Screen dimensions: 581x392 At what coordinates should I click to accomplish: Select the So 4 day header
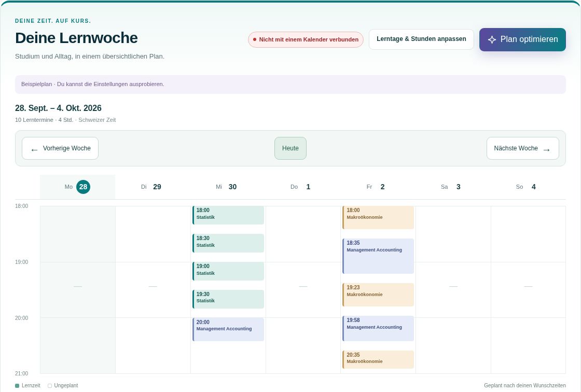(528, 187)
